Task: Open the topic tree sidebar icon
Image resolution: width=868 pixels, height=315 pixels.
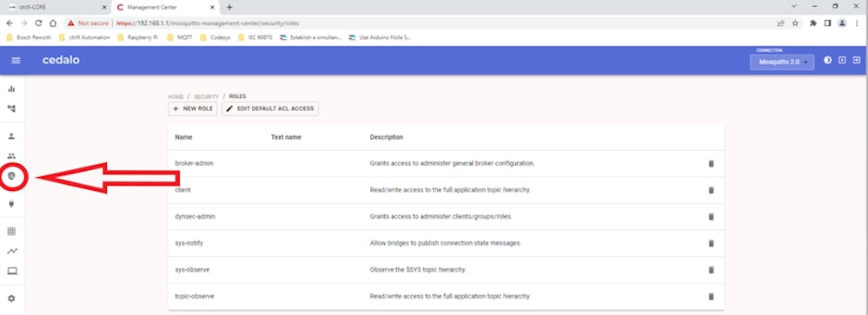Action: pos(11,108)
